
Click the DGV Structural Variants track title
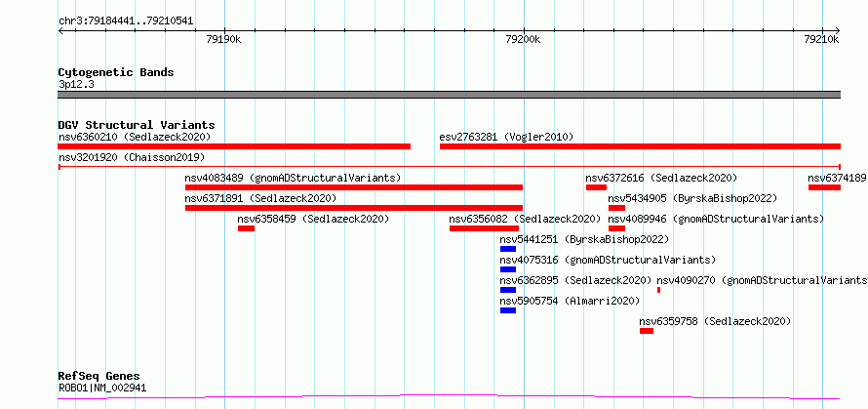click(137, 125)
